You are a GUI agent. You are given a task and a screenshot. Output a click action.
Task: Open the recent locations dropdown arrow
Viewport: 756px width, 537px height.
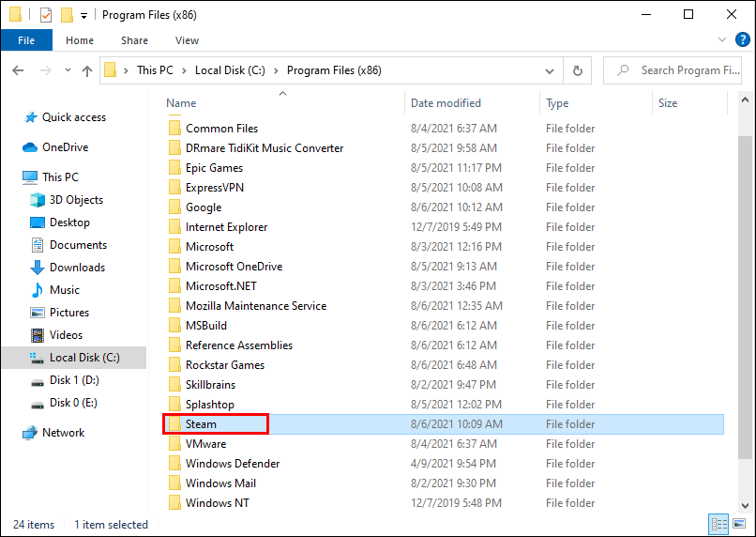coord(68,70)
